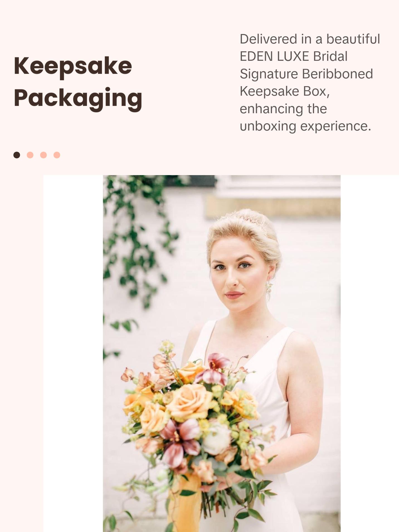This screenshot has width=399, height=532.
Task: Open the bride photo by her face
Action: 237,276
